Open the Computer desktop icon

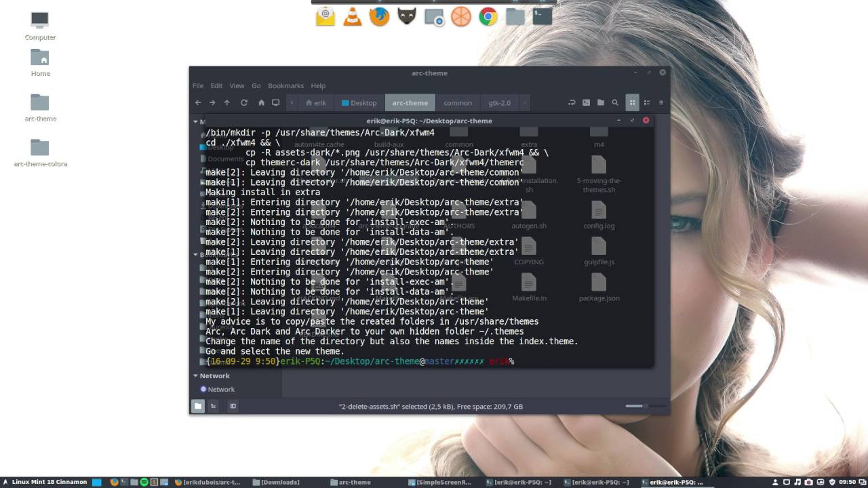(x=40, y=26)
